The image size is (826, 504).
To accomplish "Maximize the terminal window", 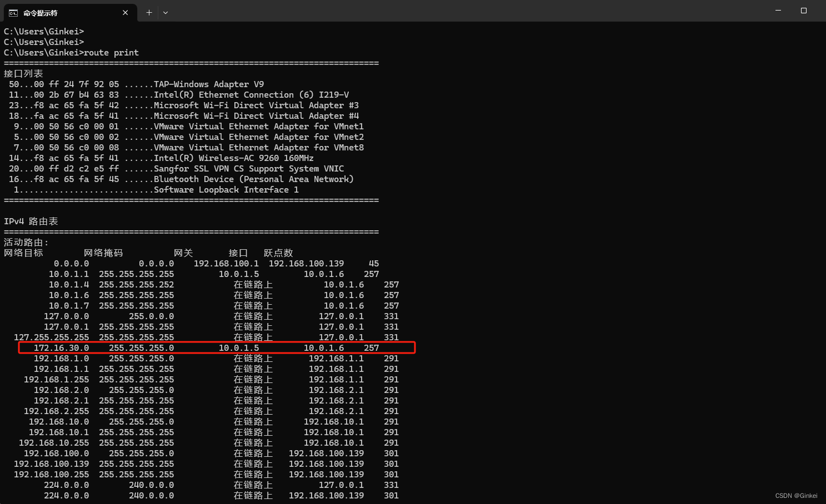I will click(x=803, y=11).
